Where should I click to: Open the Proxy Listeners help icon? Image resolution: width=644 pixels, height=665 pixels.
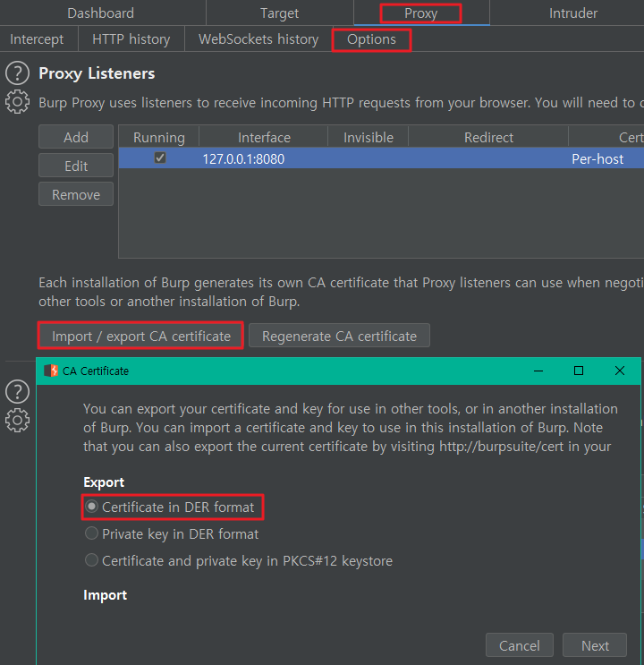point(17,73)
